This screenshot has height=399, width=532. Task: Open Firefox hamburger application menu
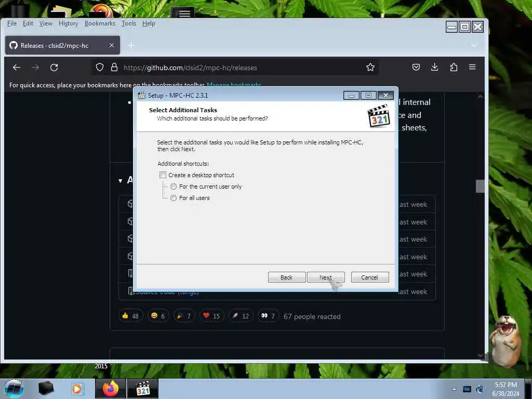pos(472,67)
